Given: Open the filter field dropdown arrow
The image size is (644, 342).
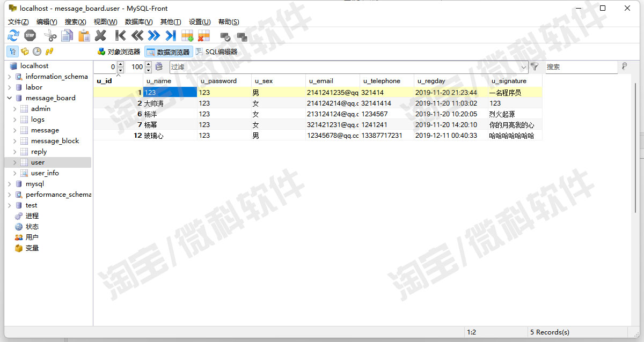Looking at the screenshot, I should 524,67.
